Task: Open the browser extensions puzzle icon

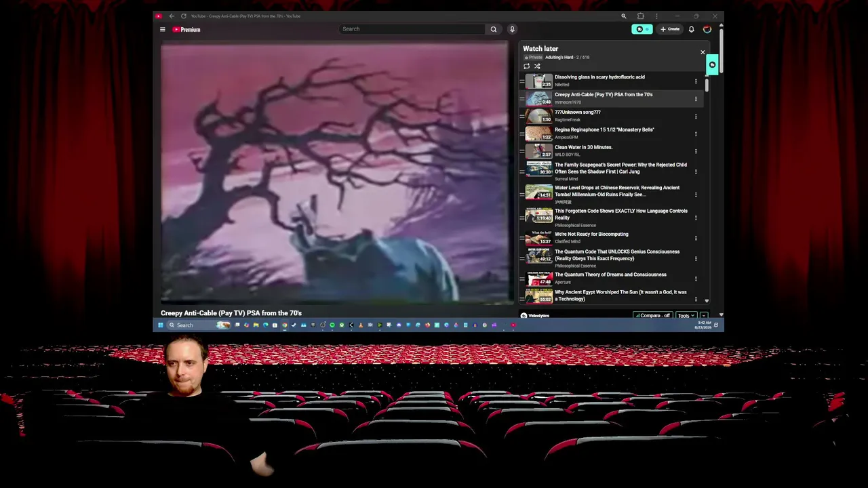Action: coord(640,16)
